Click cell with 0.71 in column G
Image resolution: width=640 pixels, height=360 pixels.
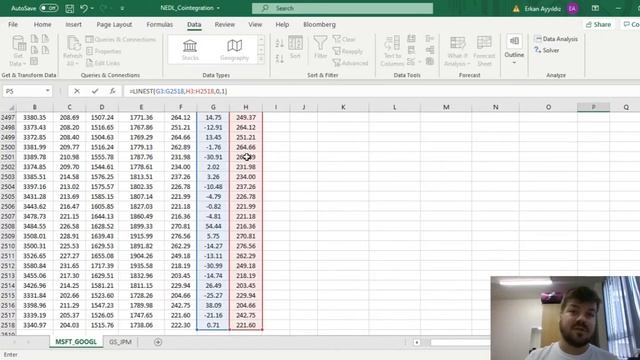(213, 325)
